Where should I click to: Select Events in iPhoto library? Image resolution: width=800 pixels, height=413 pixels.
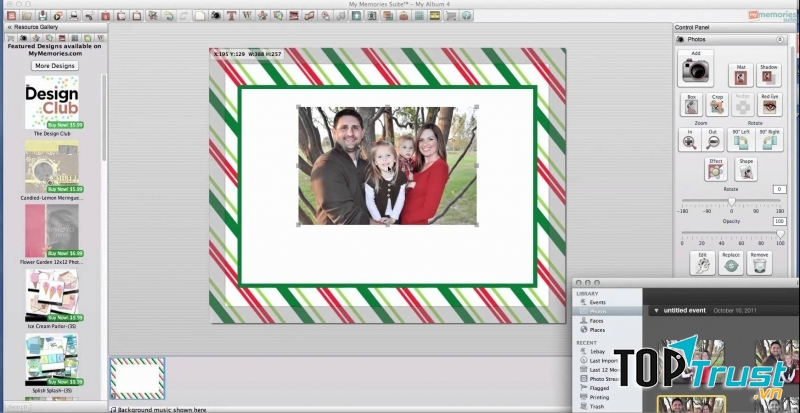click(x=597, y=302)
